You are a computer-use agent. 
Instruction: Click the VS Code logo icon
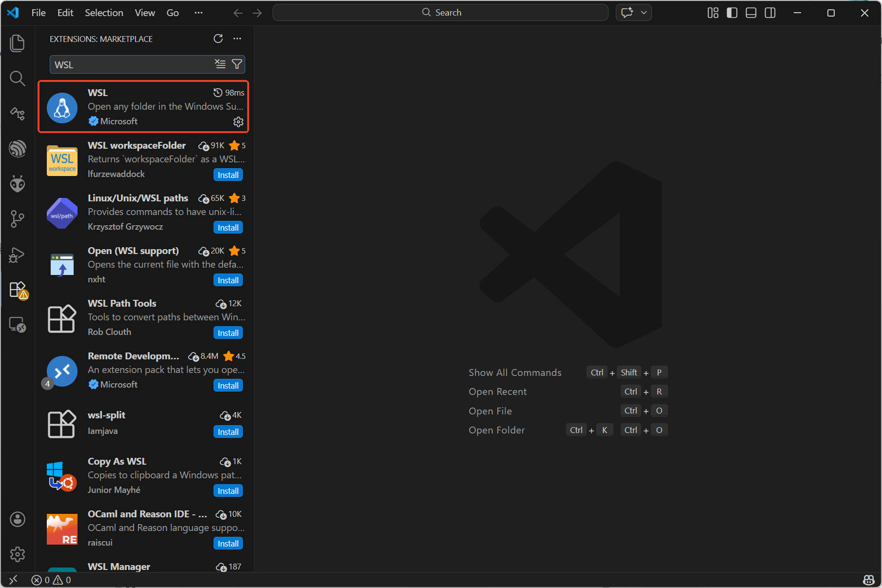[13, 13]
